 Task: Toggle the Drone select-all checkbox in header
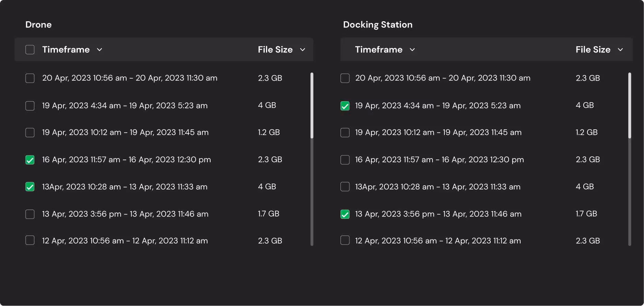point(30,50)
